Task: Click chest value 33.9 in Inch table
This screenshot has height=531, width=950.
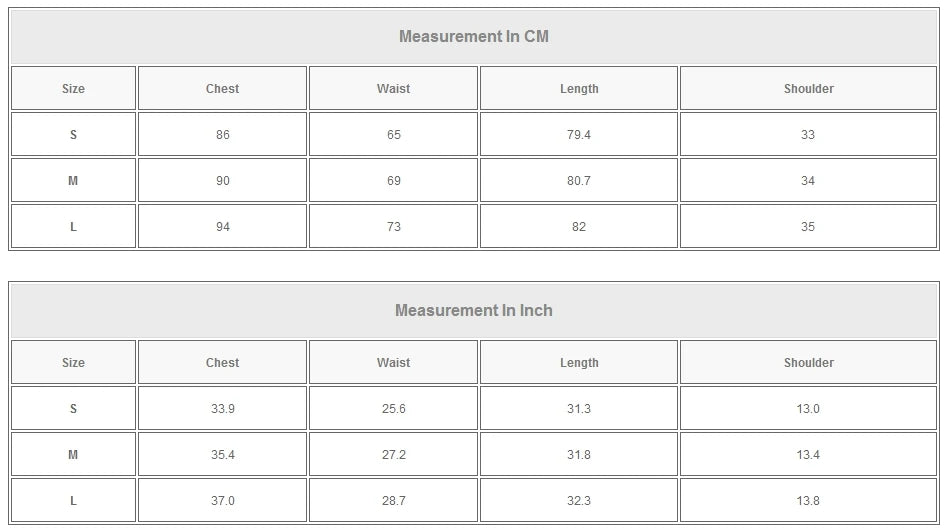Action: coord(222,409)
